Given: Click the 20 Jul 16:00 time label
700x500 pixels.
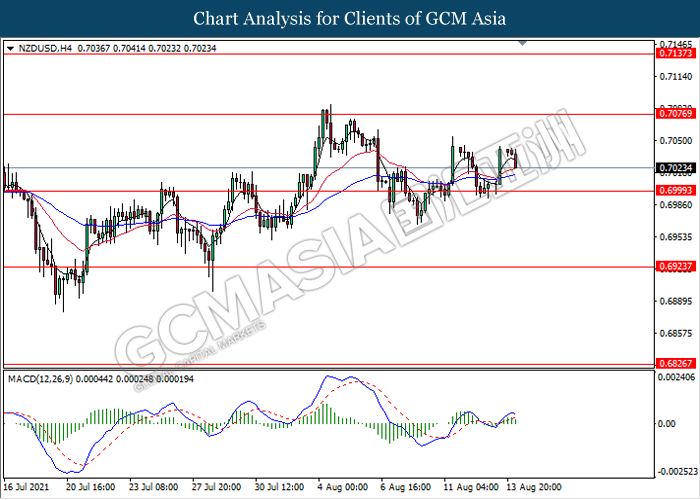Looking at the screenshot, I should point(90,487).
